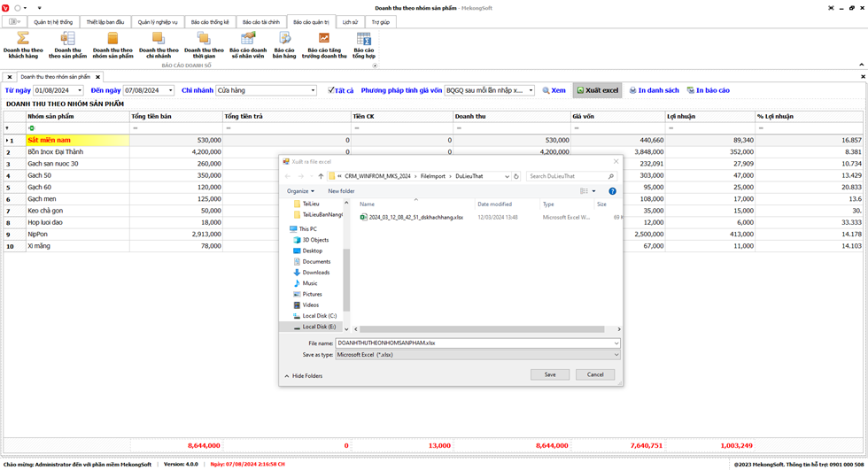Click the In danh sách print icon
The height and width of the screenshot is (470, 868).
(x=654, y=90)
